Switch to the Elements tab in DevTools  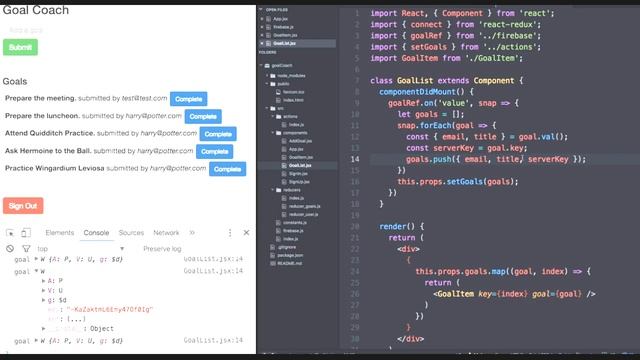click(60, 233)
